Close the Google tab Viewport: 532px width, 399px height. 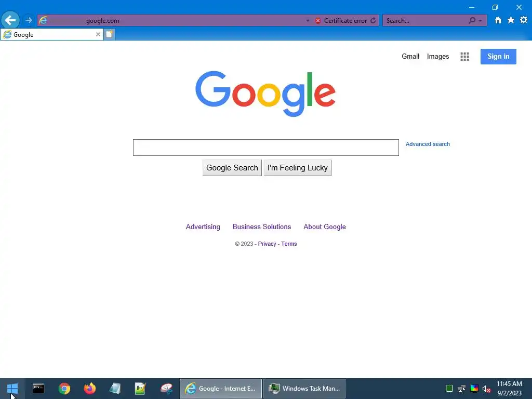tap(98, 34)
